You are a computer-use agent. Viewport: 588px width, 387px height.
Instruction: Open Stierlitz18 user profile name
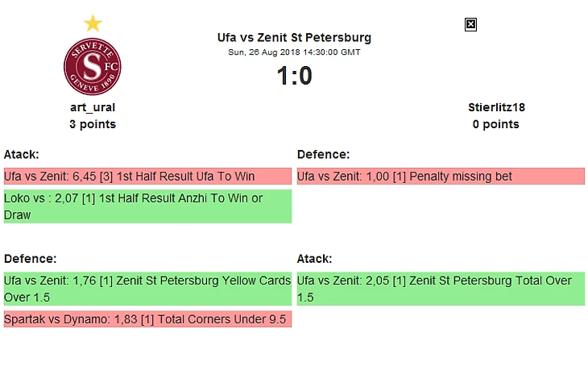(x=496, y=107)
